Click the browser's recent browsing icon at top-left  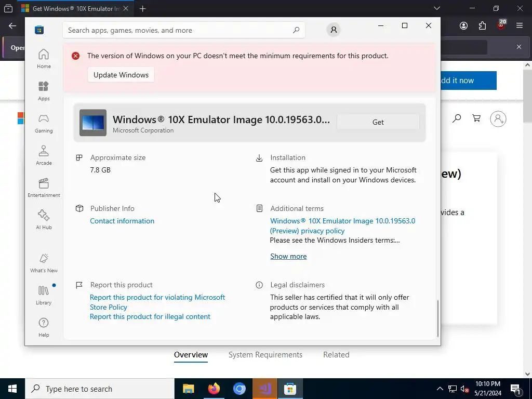pos(8,8)
